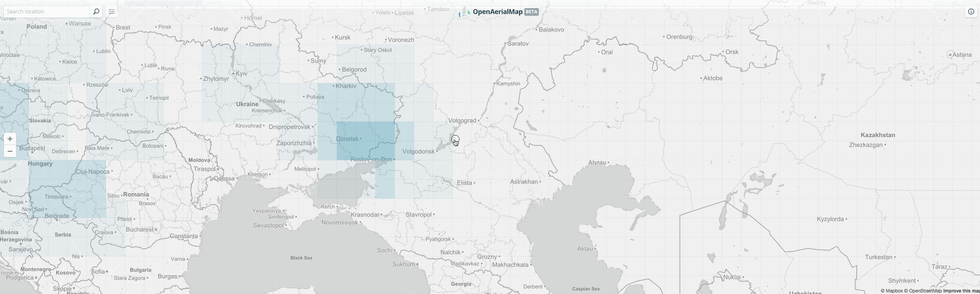Click the Kharkiv city label
Screen dimensions: 980x294
click(x=346, y=86)
